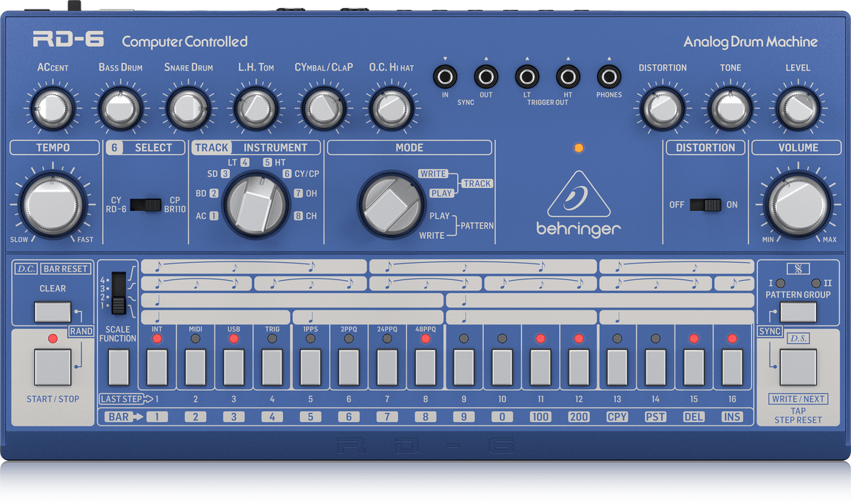Click the Phones headphone jack
Screen dimensions: 851x504
[609, 76]
